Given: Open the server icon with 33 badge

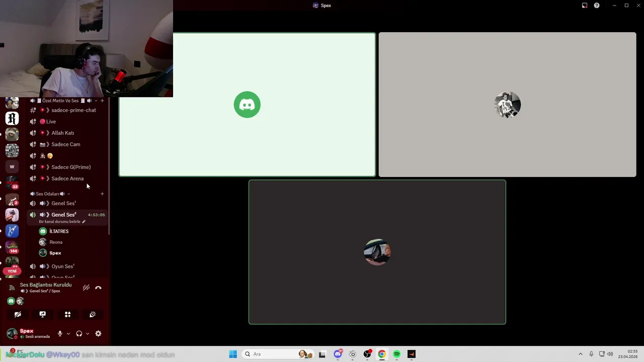Looking at the screenshot, I should tap(12, 183).
